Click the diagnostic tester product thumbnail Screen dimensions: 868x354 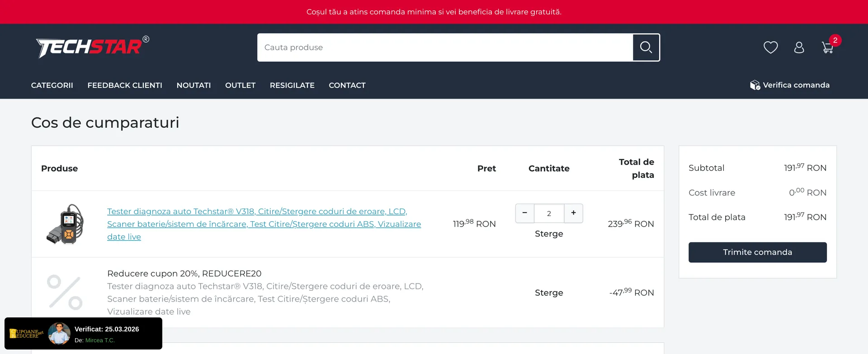65,224
